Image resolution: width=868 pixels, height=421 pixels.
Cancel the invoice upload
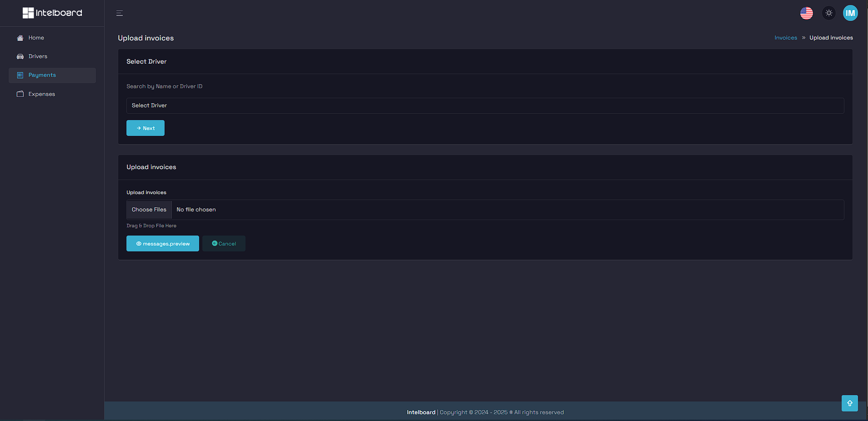(x=223, y=243)
